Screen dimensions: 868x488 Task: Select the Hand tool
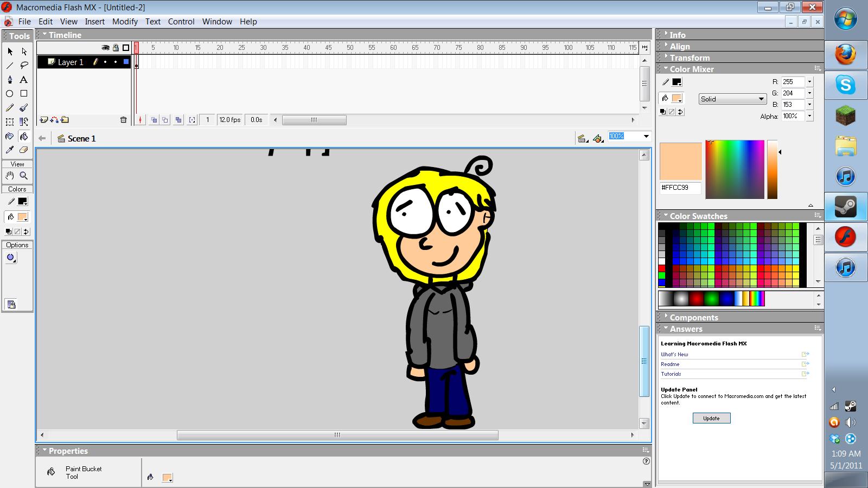(x=10, y=176)
